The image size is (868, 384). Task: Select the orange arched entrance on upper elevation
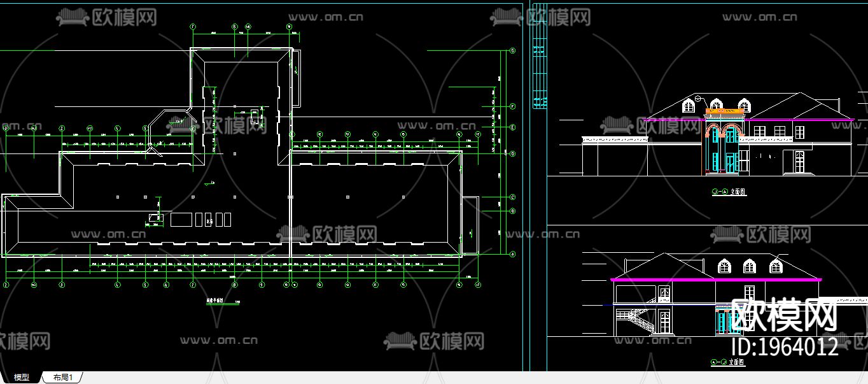coord(724,141)
